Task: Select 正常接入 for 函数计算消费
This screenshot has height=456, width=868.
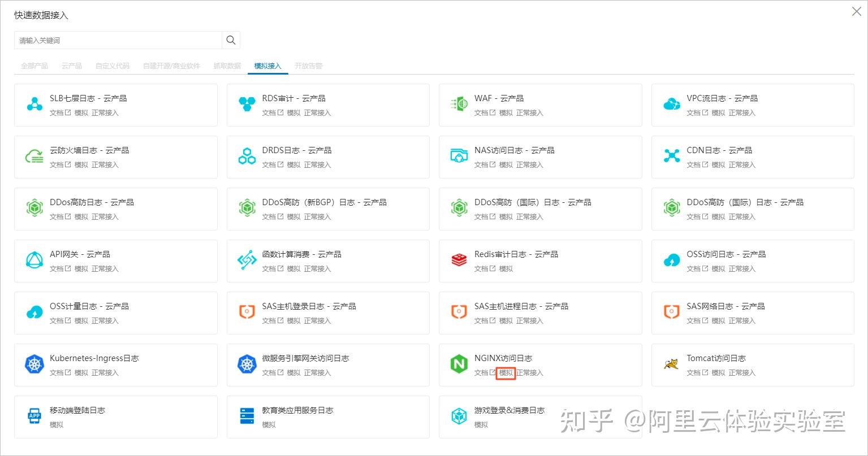Action: (317, 269)
